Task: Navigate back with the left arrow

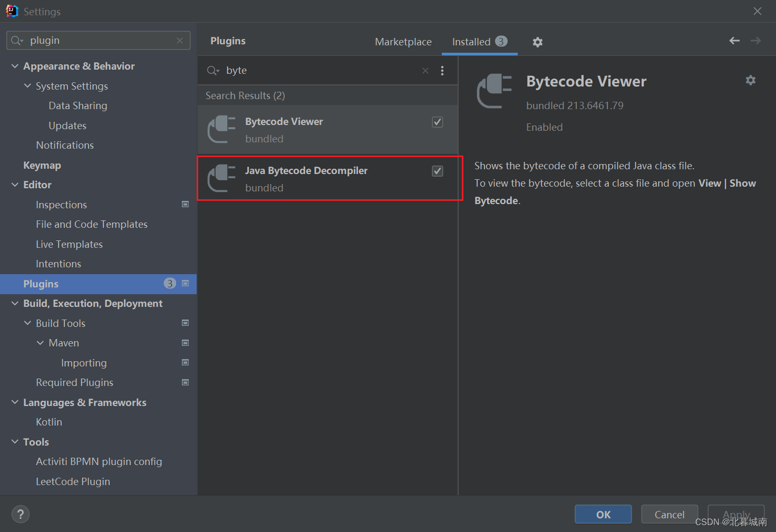Action: pyautogui.click(x=734, y=41)
